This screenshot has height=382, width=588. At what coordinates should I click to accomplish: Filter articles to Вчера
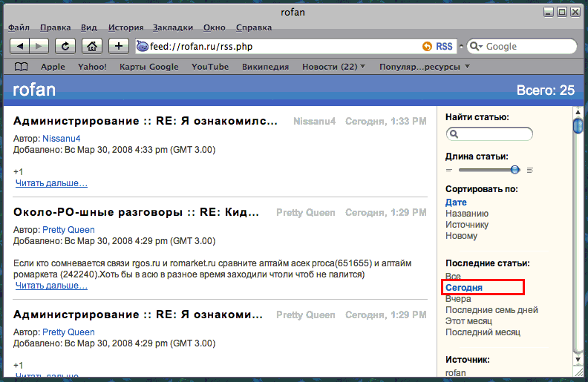(x=458, y=299)
